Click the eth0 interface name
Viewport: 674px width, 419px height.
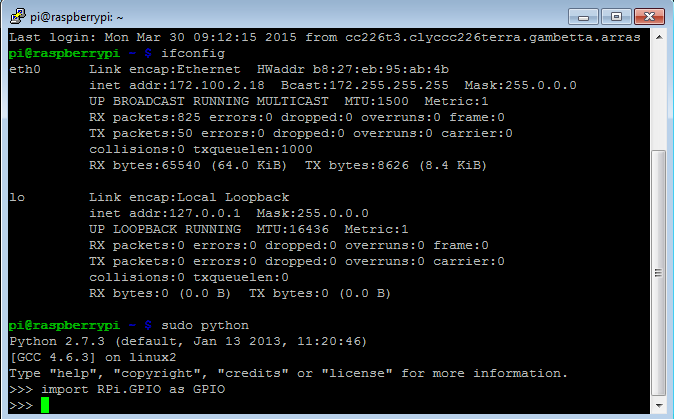click(x=25, y=69)
